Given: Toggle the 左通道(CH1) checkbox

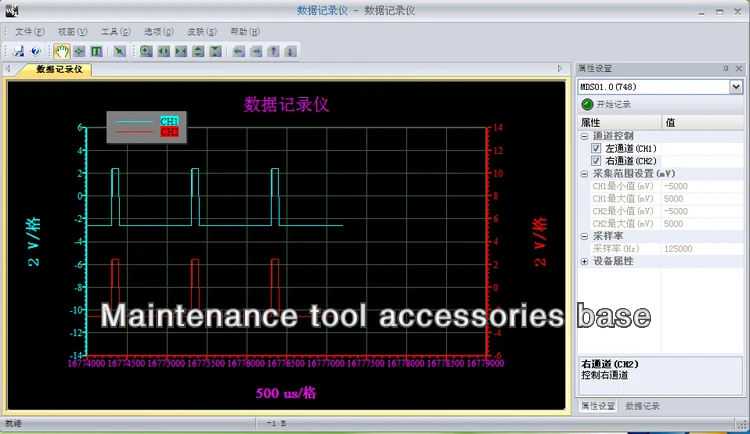Looking at the screenshot, I should pyautogui.click(x=596, y=148).
